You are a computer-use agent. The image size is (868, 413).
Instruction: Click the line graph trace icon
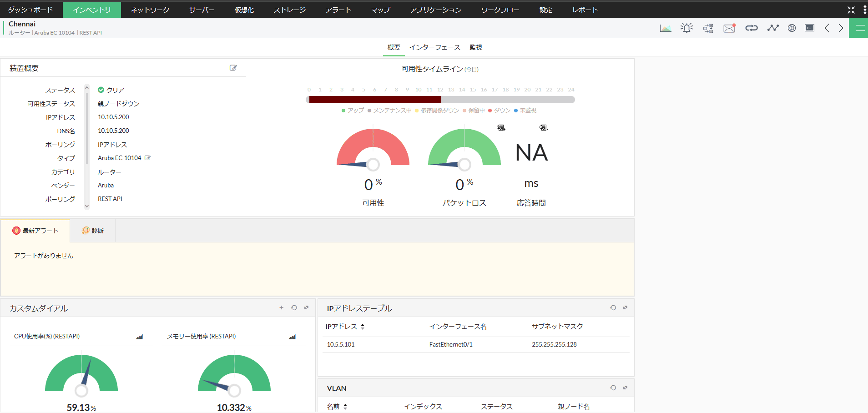point(773,28)
